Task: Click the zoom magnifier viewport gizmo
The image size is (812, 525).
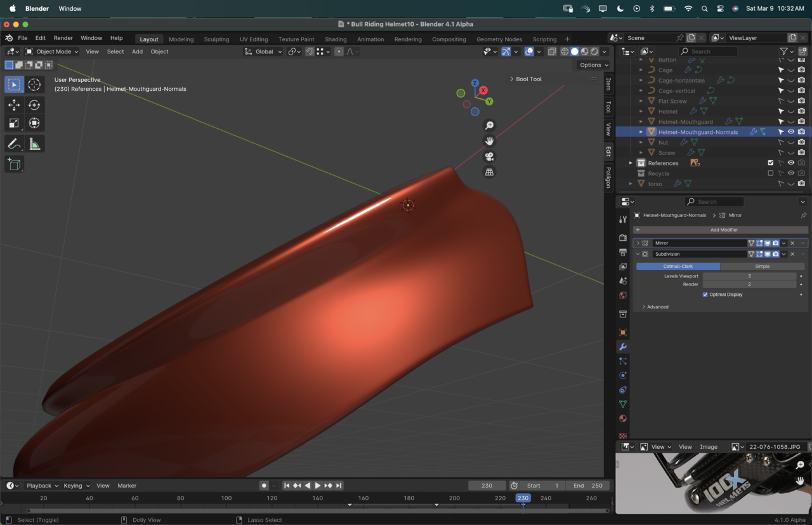Action: point(489,126)
